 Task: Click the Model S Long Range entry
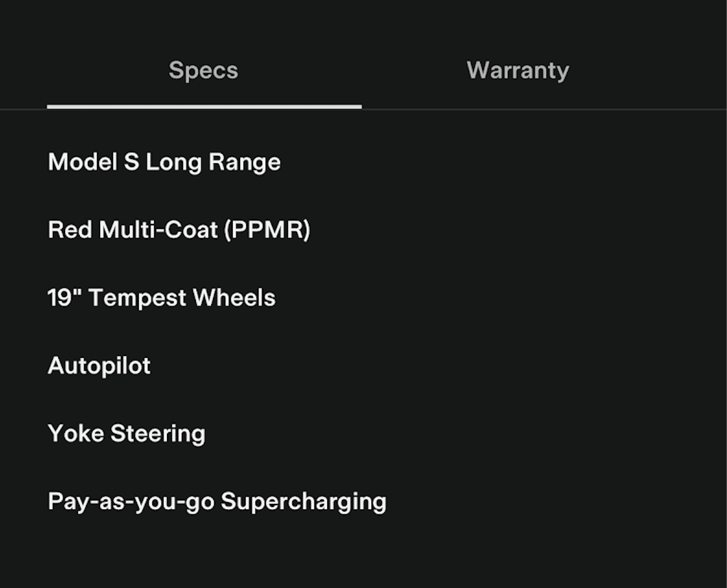(x=164, y=163)
